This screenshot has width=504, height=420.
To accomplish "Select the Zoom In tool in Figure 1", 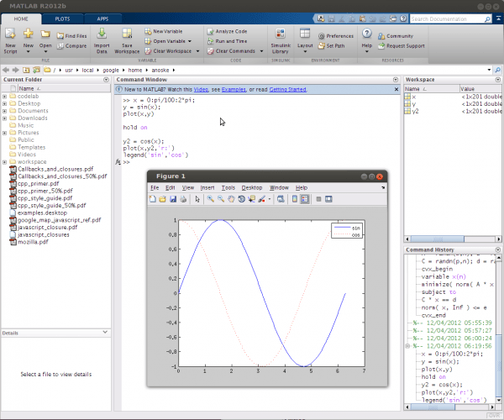I will click(x=211, y=199).
